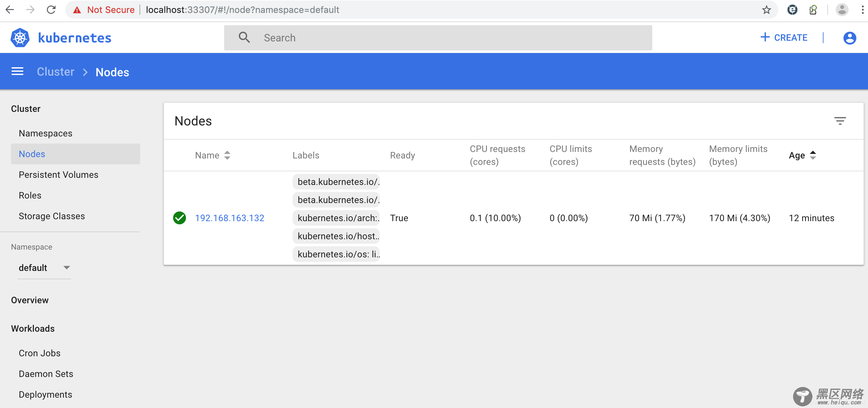Toggle the hamburger navigation menu
The width and height of the screenshot is (868, 408).
tap(17, 71)
